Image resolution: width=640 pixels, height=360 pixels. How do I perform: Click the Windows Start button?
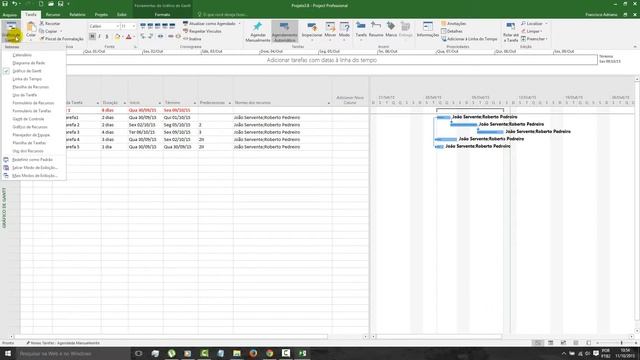click(8, 353)
